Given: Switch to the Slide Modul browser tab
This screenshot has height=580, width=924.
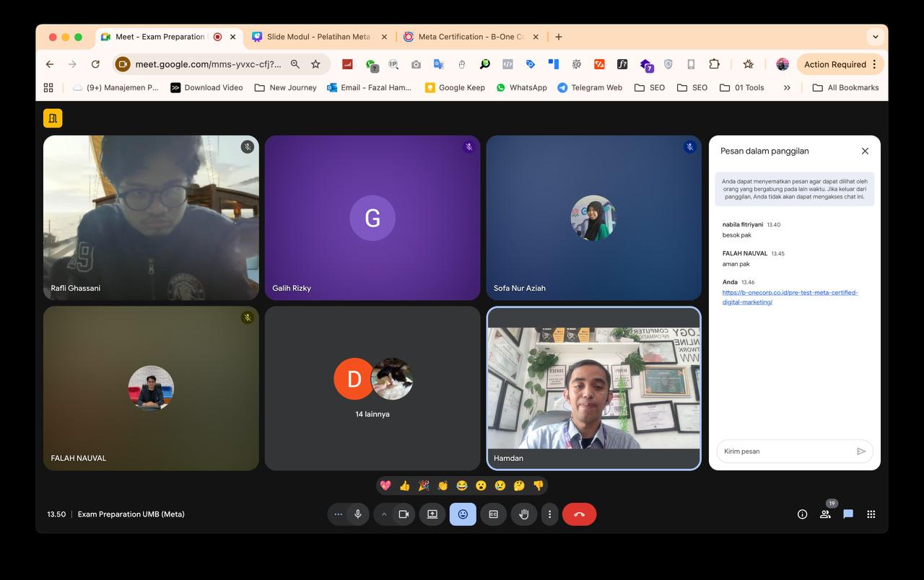Looking at the screenshot, I should (318, 37).
